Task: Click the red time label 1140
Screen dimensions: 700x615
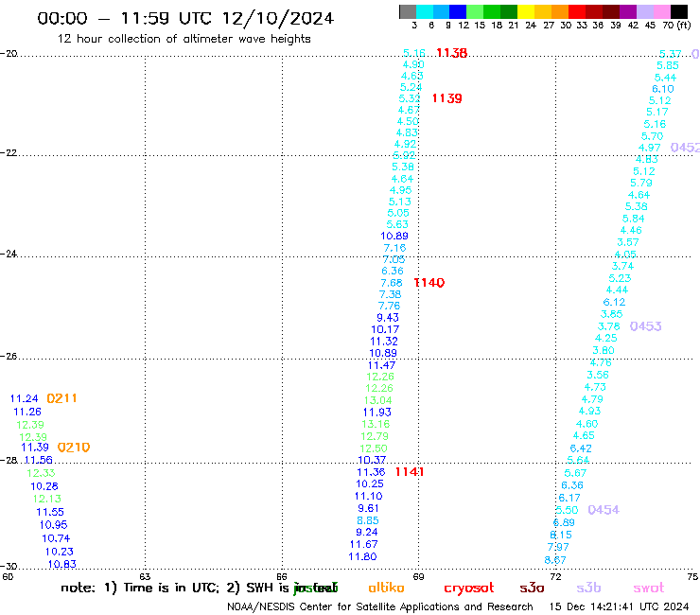Action: coord(429,283)
